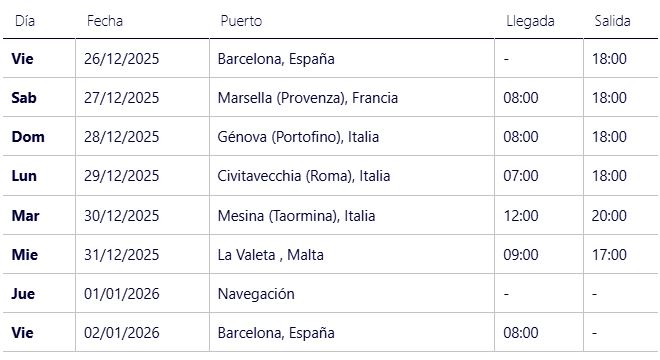Screen dimensions: 660x360
Task: Click the Dom day label
Action: coord(28,137)
